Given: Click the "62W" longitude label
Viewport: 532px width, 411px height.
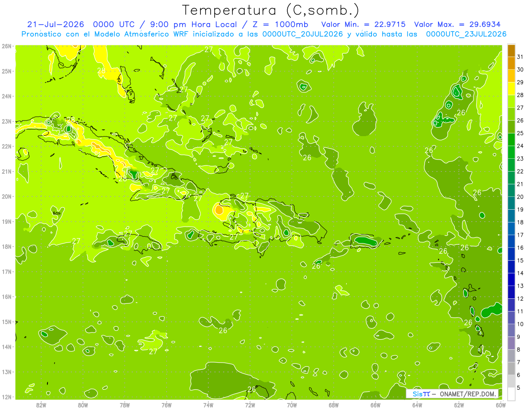Looking at the screenshot, I should [459, 405].
